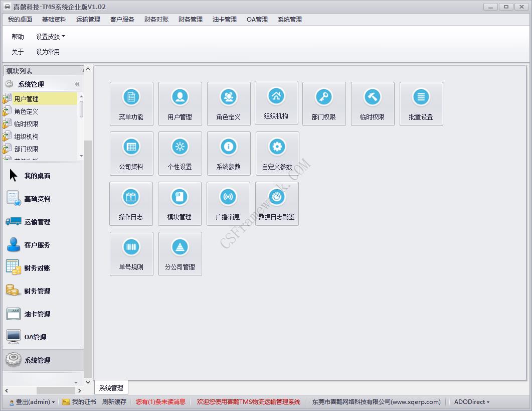Open the ADODirect dropdown in the status bar
This screenshot has width=532, height=411.
(470, 401)
